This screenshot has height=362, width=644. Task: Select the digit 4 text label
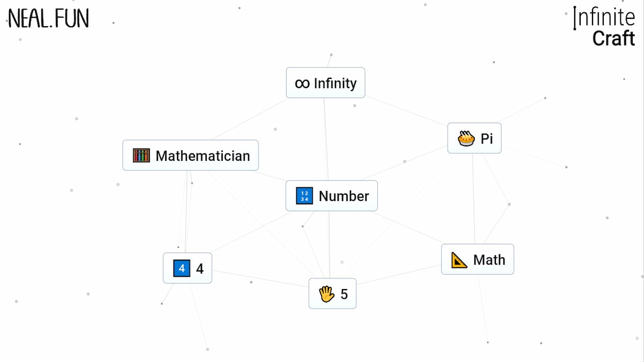200,268
